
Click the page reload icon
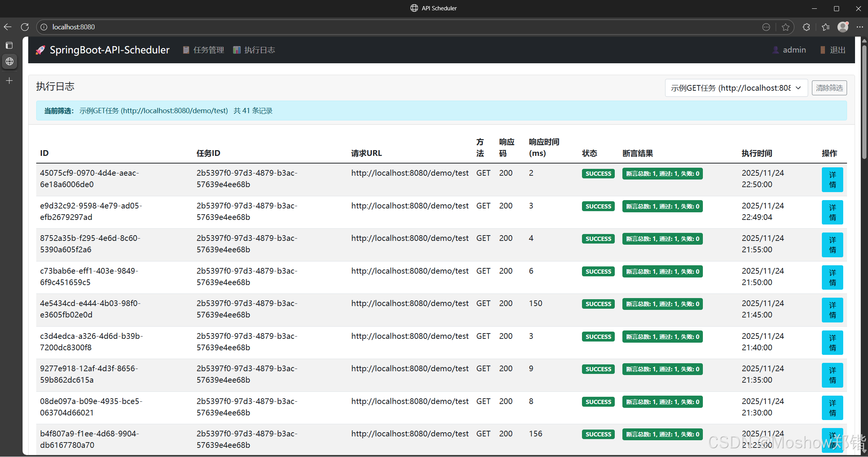point(25,27)
